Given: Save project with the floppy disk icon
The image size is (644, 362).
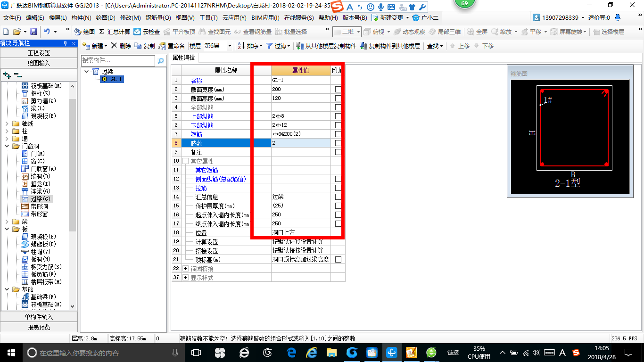Looking at the screenshot, I should (33, 32).
